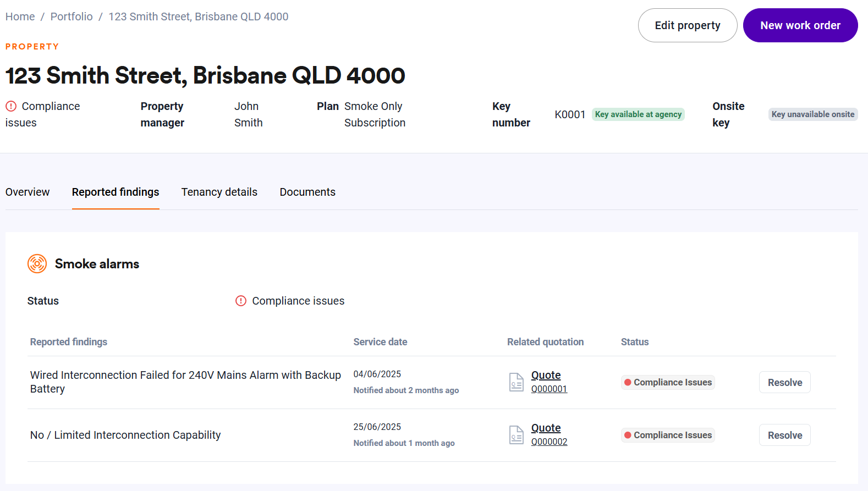Click the Key unavailable onsite badge

pyautogui.click(x=813, y=114)
